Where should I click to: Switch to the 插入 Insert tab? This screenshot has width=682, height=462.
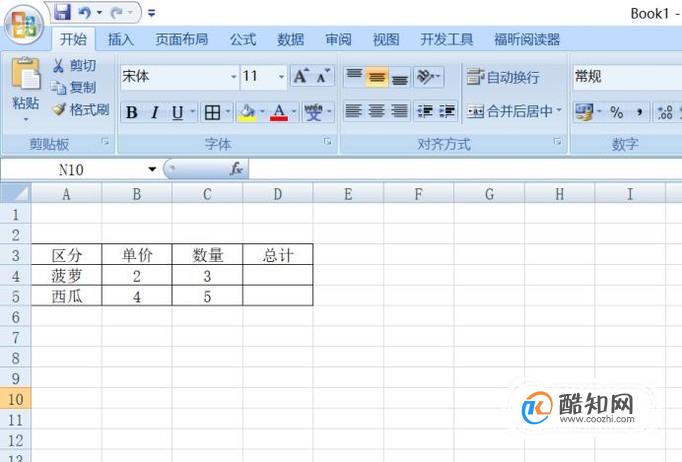[x=120, y=40]
